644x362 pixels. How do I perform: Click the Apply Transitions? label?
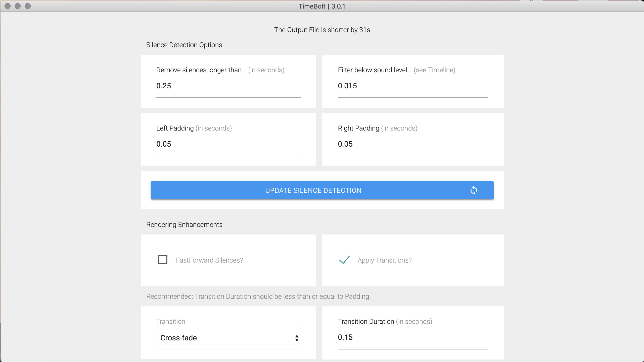pyautogui.click(x=384, y=260)
